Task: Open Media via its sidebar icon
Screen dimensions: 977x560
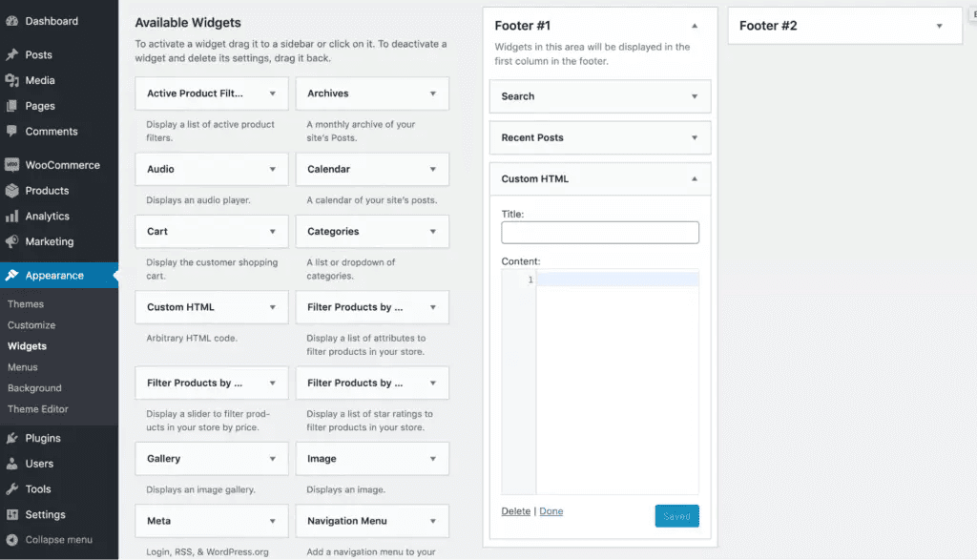Action: coord(11,81)
